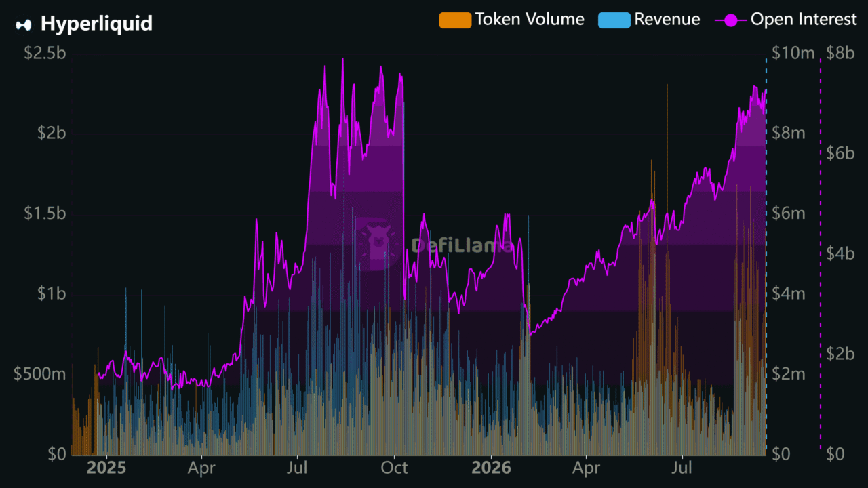Screen dimensions: 868x488
Task: Hide the Token Volume series via legend label
Action: tap(530, 20)
